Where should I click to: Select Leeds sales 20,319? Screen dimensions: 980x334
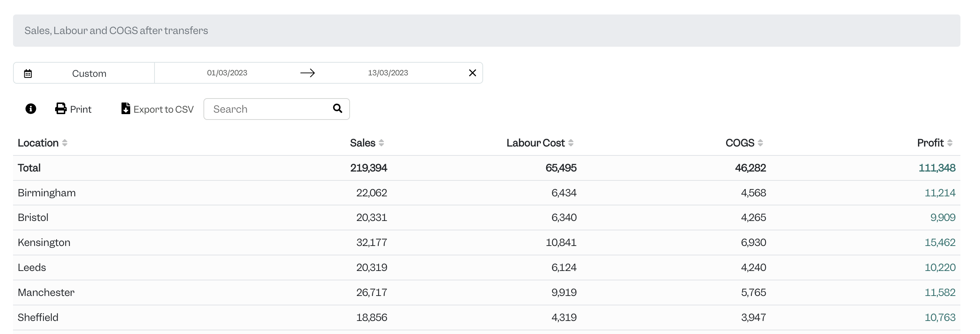point(371,268)
